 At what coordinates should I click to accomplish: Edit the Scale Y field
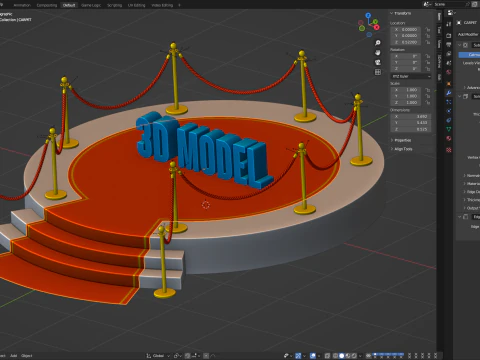(x=406, y=96)
